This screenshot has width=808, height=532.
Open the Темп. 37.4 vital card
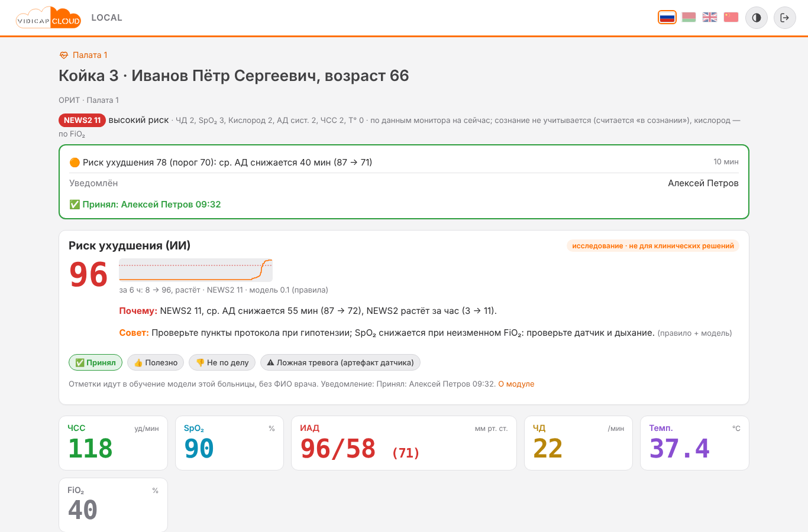(x=694, y=443)
